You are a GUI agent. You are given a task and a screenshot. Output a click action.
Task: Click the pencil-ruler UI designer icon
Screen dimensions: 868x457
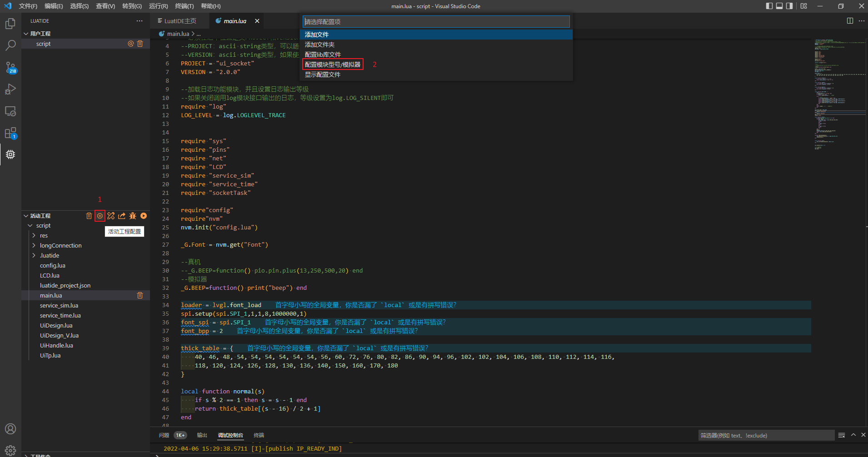(111, 216)
